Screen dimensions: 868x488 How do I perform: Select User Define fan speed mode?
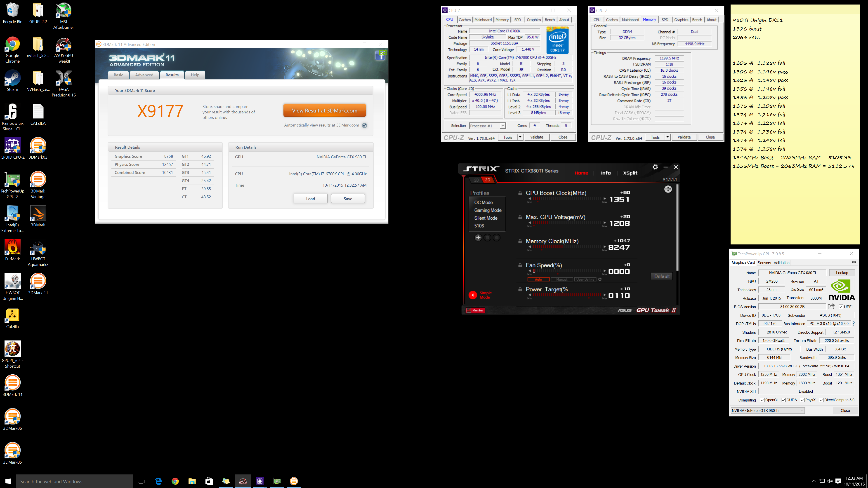[x=585, y=279]
